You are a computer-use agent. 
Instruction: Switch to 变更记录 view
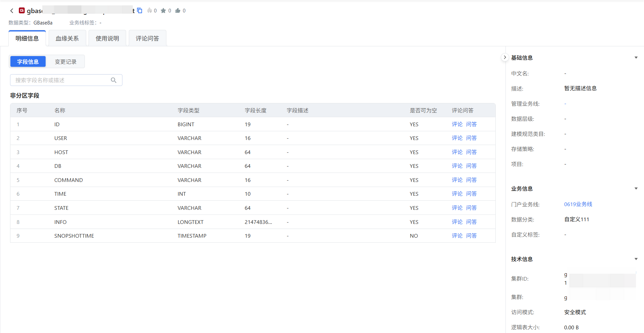[65, 62]
